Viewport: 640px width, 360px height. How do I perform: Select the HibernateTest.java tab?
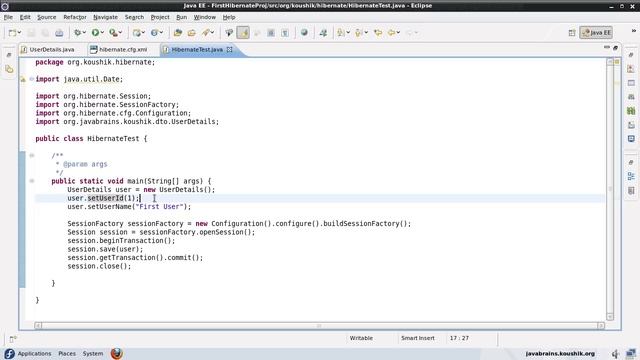[197, 49]
